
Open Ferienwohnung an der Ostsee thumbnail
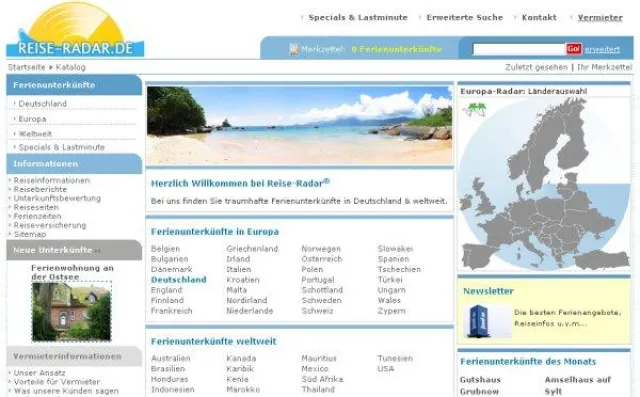(x=71, y=311)
